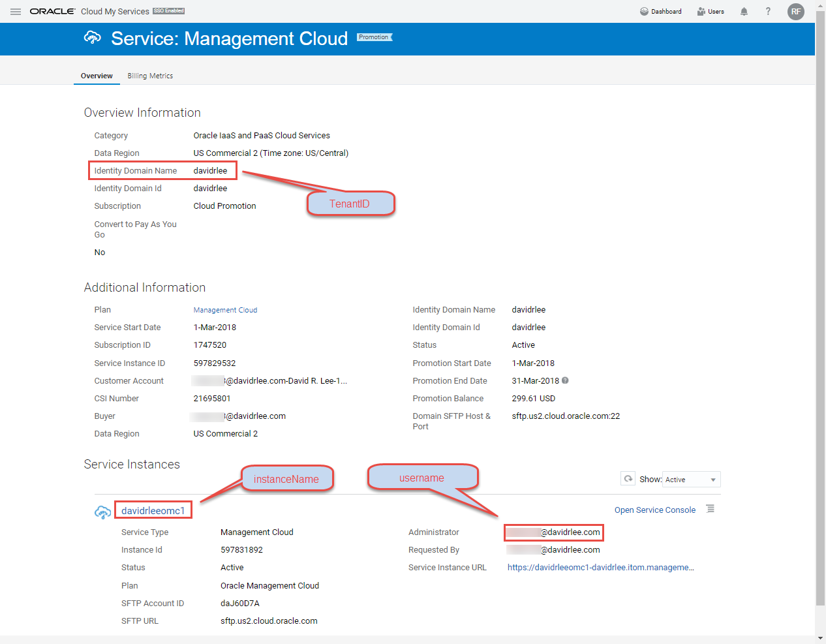The width and height of the screenshot is (826, 644).
Task: Click the Promotion Start Date 1-Mar-2018
Action: (x=534, y=363)
